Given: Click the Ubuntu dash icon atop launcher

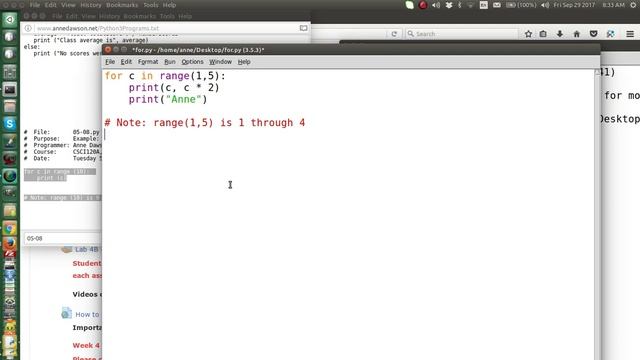Looking at the screenshot, I should point(9,20).
